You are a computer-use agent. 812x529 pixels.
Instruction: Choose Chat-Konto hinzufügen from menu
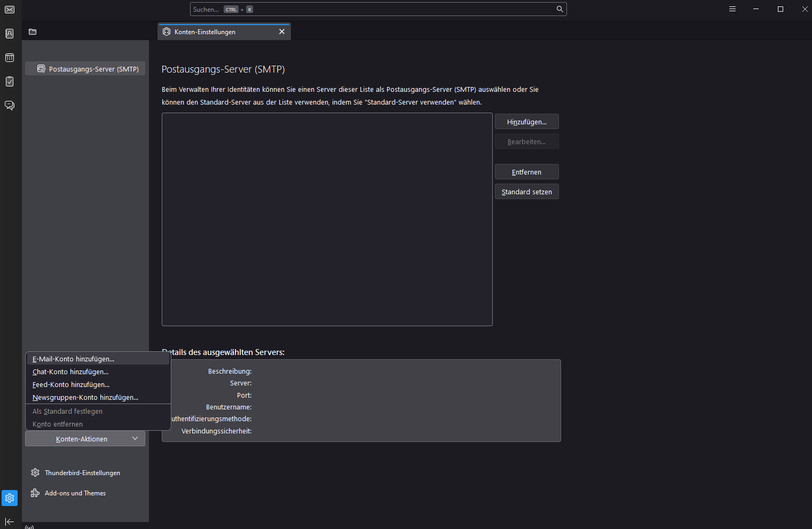70,372
